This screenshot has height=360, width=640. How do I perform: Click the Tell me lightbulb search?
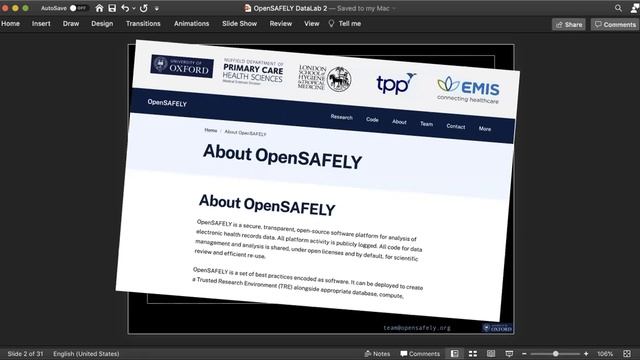coord(345,24)
